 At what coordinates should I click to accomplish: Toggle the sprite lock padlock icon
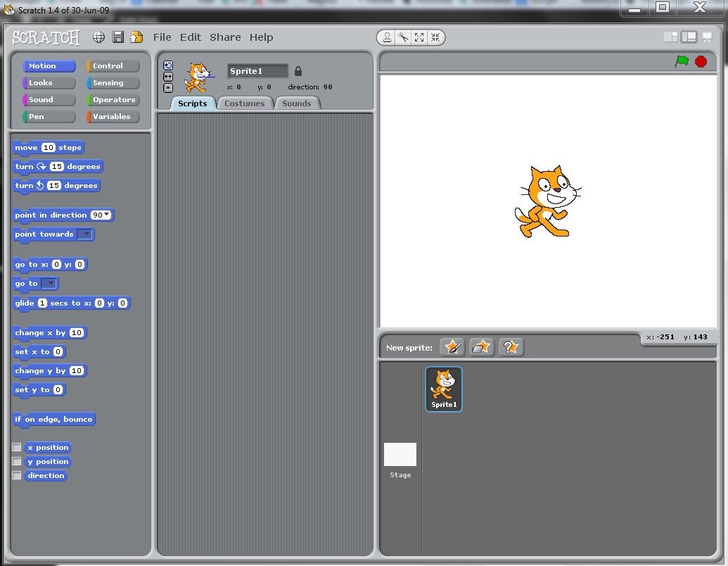point(298,71)
